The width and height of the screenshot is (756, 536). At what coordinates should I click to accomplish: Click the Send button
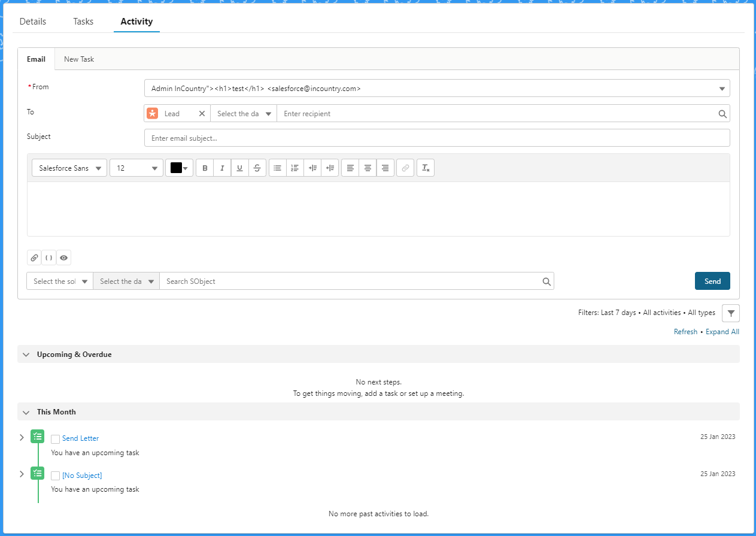pos(712,280)
